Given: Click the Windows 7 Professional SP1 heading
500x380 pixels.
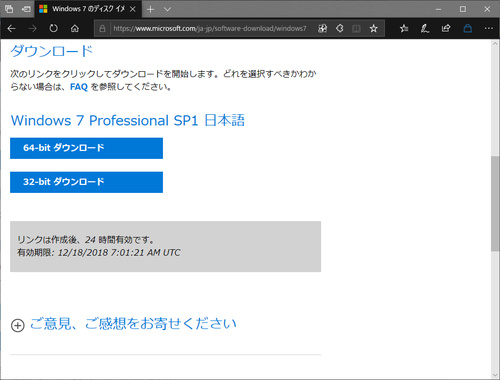Looking at the screenshot, I should 128,120.
